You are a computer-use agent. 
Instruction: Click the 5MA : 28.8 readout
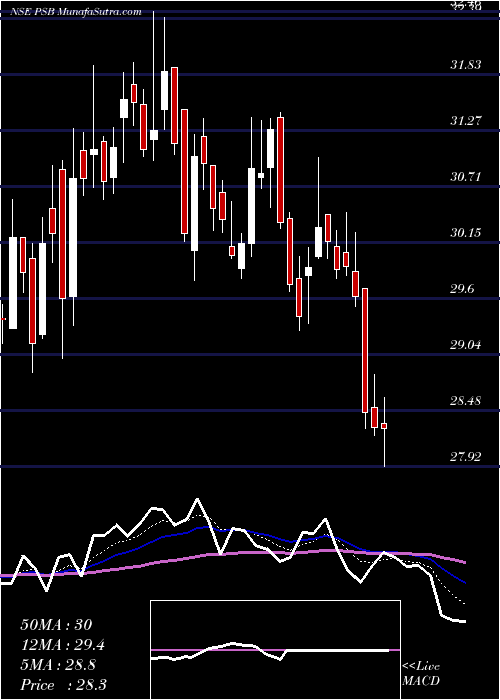(59, 665)
